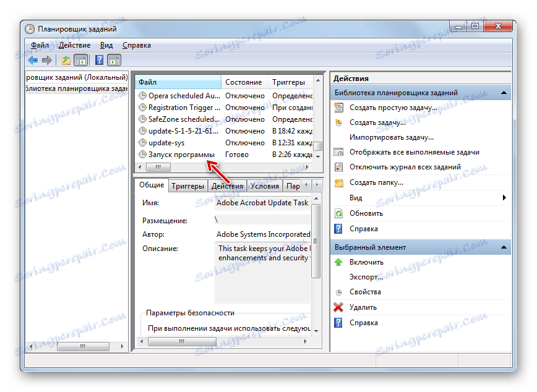Collapse the Выбранный элемент section
The image size is (537, 392).
[x=504, y=247]
